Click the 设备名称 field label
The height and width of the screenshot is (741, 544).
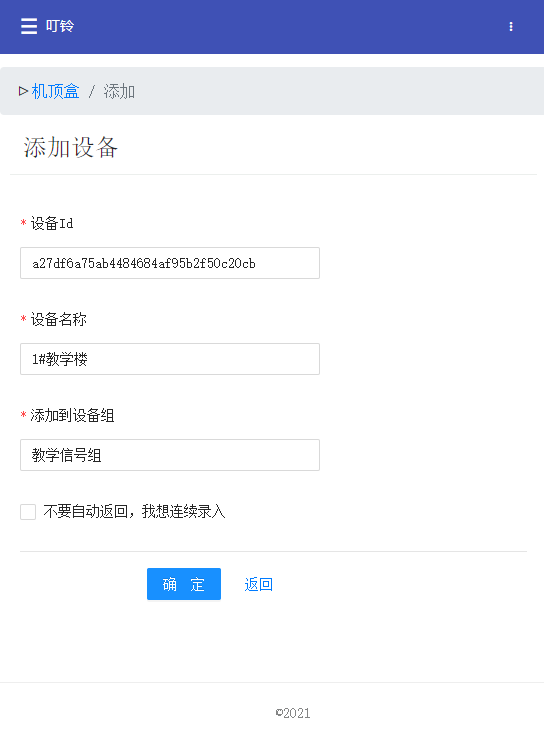pyautogui.click(x=59, y=319)
